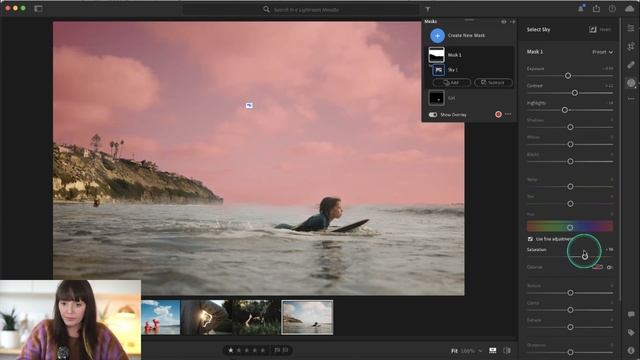
Task: Click the Highlights slider handle
Action: click(x=565, y=110)
